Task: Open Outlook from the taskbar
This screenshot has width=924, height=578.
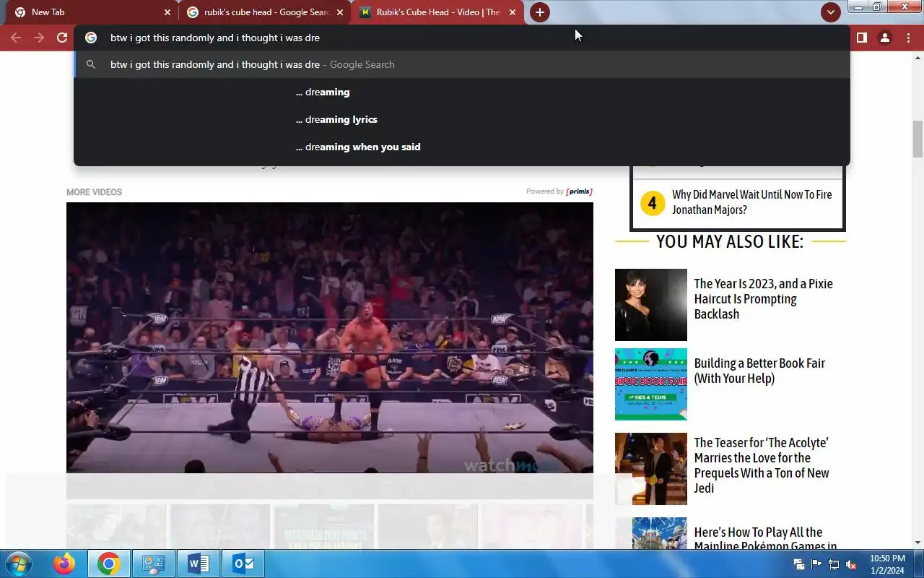Action: [x=243, y=564]
